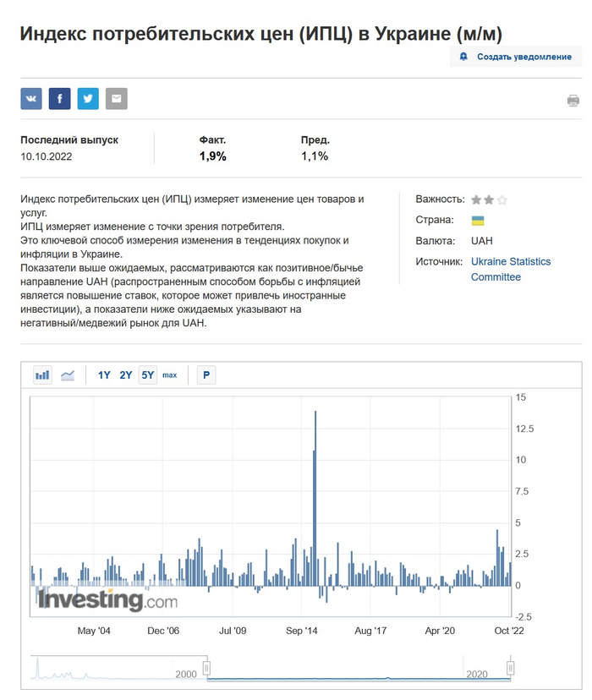Switch chart to line view
592x700 pixels.
point(68,375)
